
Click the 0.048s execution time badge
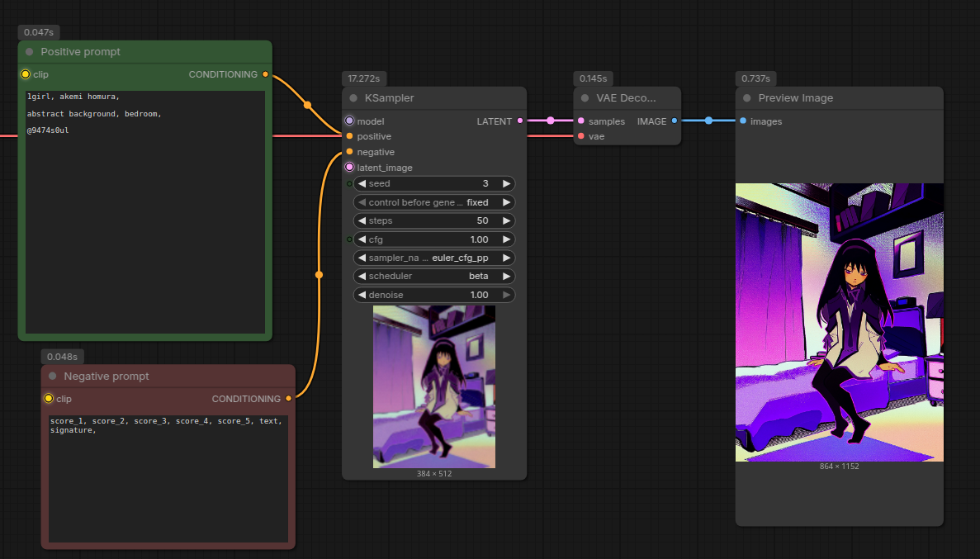(62, 357)
